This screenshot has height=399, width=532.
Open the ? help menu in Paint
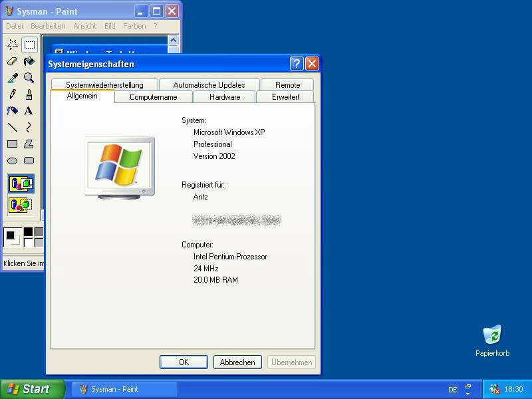(156, 26)
